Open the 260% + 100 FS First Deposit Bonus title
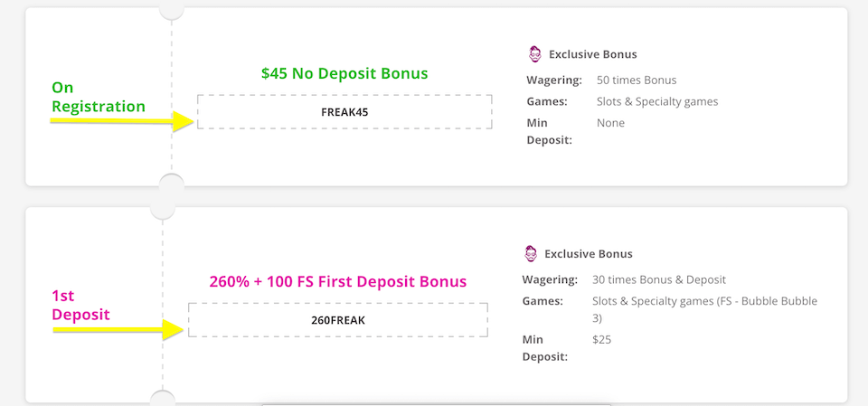Screen dimensions: 868x406 (x=338, y=281)
